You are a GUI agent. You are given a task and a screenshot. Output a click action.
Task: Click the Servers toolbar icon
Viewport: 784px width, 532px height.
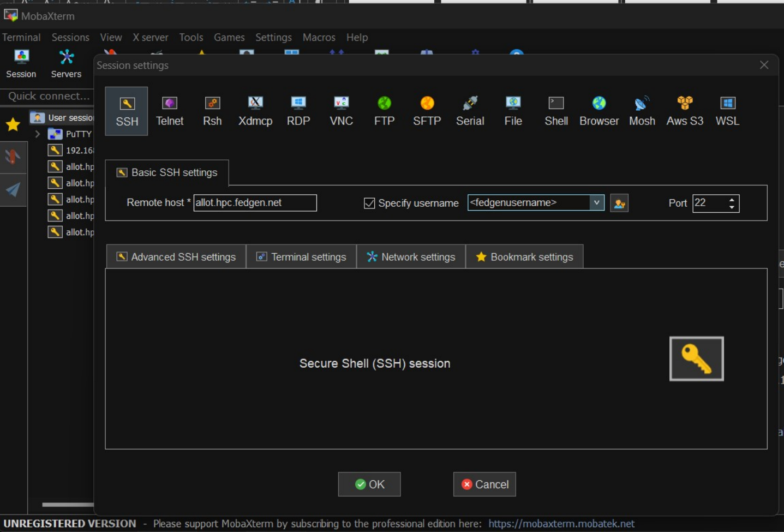pyautogui.click(x=66, y=64)
